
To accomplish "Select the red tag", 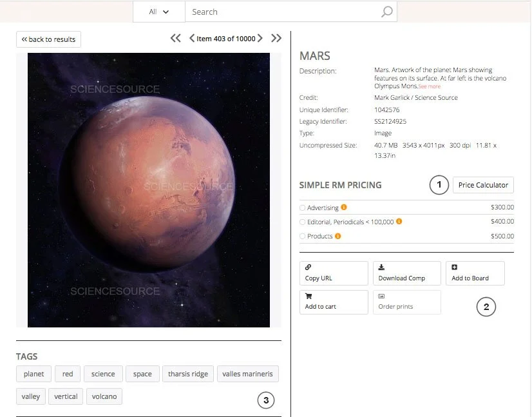I will coord(68,374).
